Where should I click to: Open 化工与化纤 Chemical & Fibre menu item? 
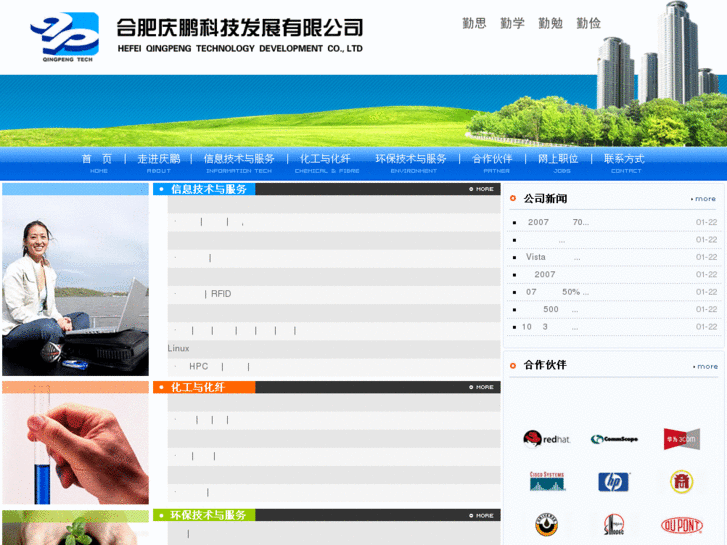[326, 163]
